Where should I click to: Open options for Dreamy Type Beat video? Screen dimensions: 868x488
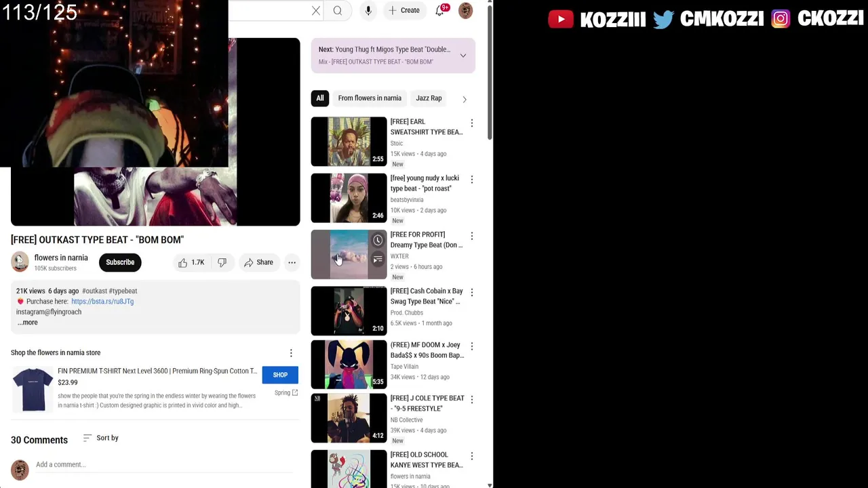(x=472, y=236)
